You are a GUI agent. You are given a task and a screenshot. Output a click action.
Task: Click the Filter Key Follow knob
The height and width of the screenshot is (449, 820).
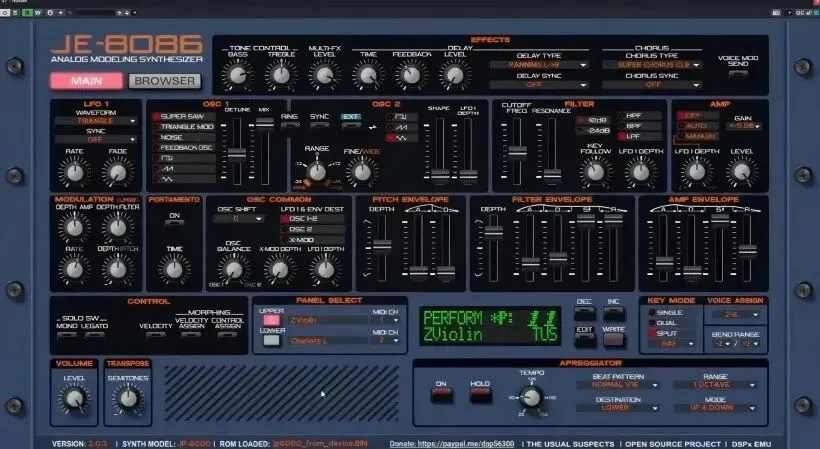click(x=595, y=172)
